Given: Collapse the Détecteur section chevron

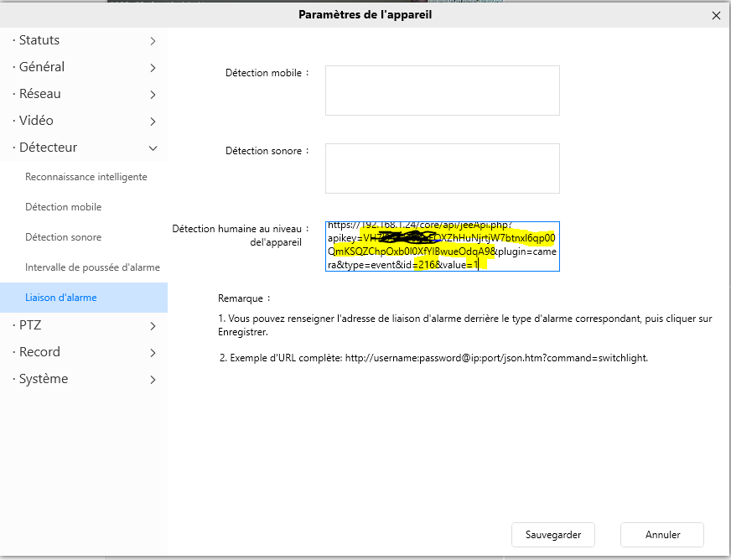Looking at the screenshot, I should tap(153, 148).
